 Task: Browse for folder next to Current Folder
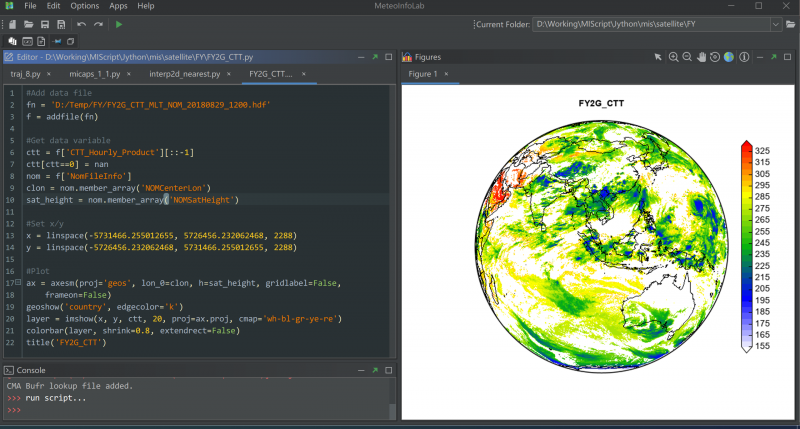click(x=788, y=23)
